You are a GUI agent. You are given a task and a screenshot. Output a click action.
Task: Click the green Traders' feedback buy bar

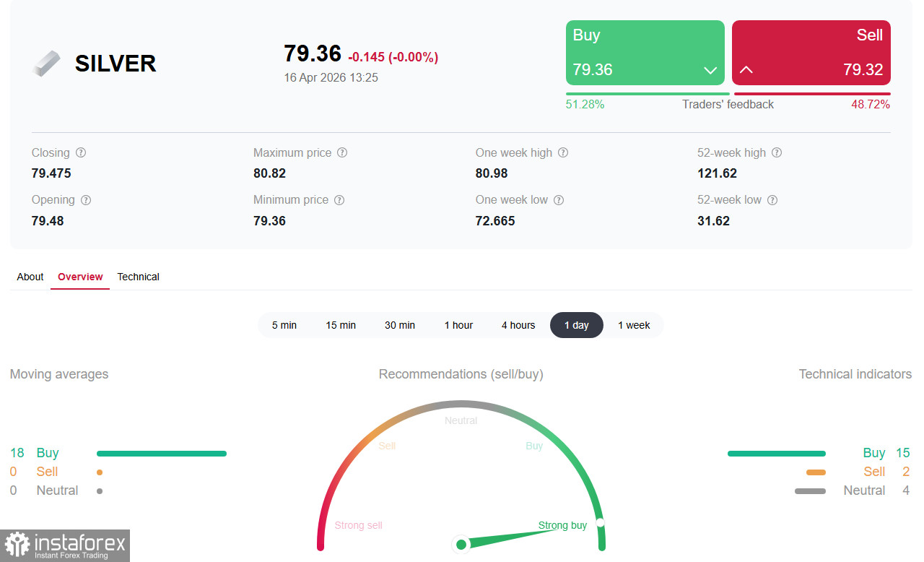pyautogui.click(x=648, y=94)
